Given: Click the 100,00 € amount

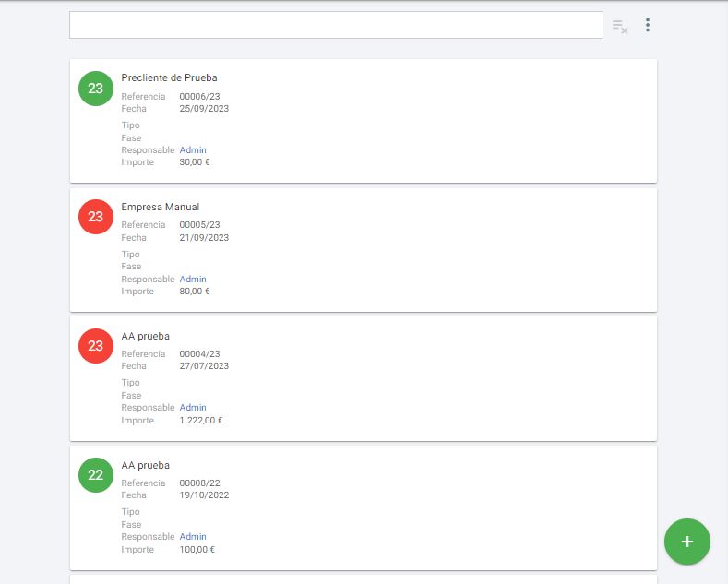Looking at the screenshot, I should (197, 550).
